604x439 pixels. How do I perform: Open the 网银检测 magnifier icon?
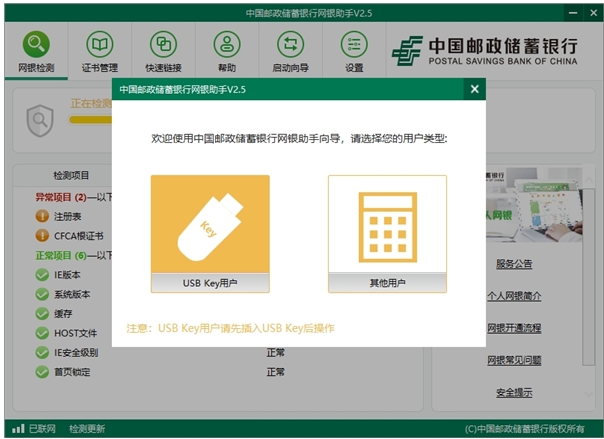[x=36, y=44]
